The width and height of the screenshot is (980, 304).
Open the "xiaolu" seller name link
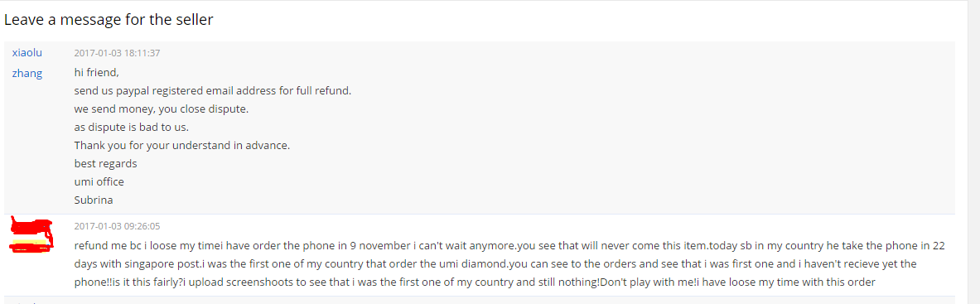[27, 52]
